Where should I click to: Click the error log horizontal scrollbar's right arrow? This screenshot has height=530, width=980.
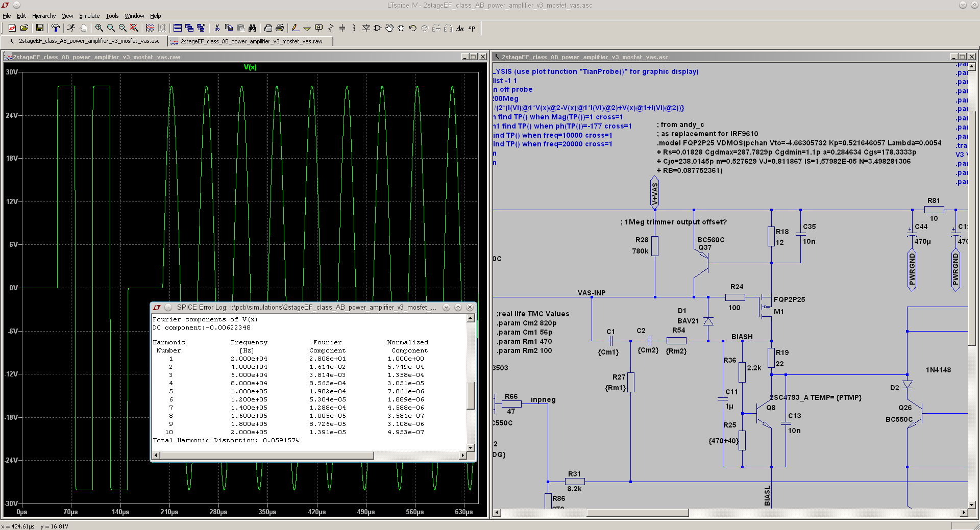(463, 455)
